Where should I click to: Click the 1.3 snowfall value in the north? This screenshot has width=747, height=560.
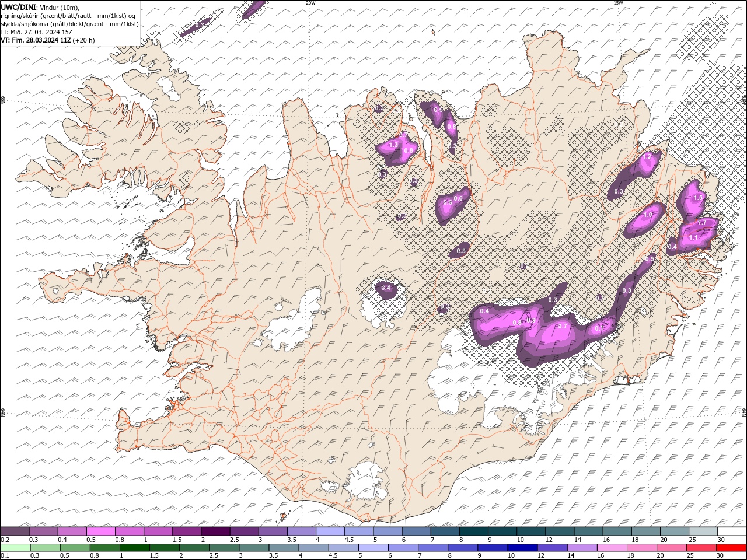[x=393, y=145]
